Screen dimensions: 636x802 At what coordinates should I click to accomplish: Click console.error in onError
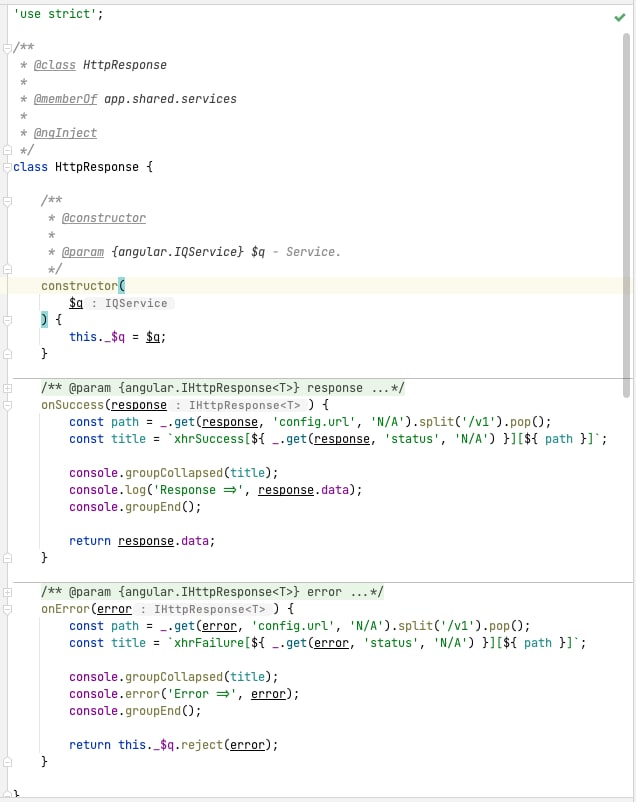tap(114, 694)
